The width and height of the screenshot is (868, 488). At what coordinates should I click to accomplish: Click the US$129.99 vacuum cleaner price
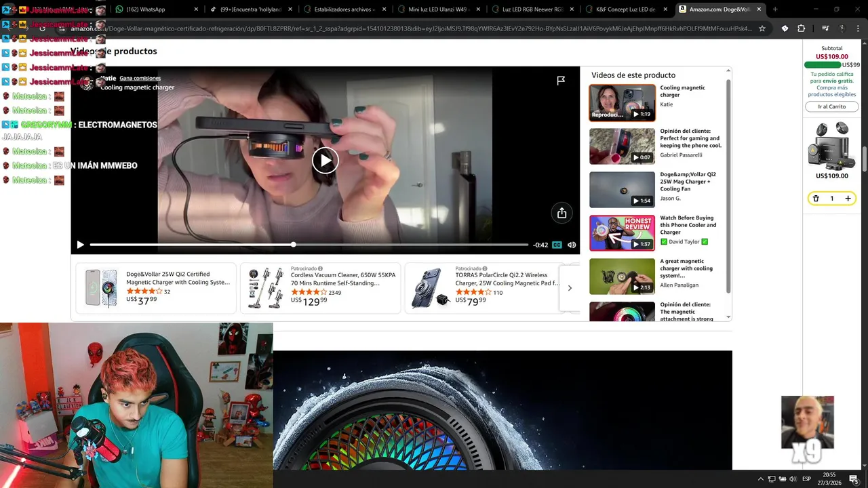tap(309, 302)
